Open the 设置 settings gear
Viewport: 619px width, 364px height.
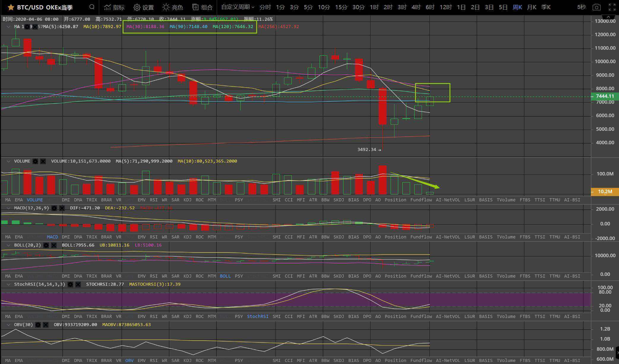[x=144, y=7]
